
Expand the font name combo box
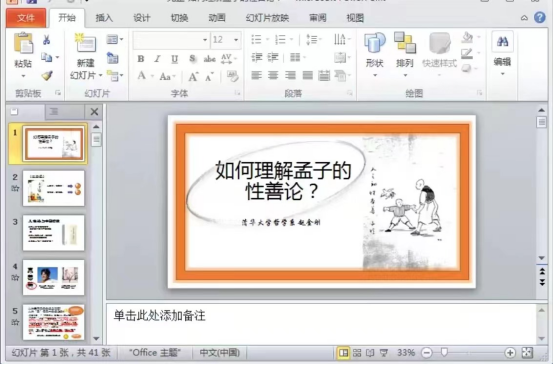[x=205, y=39]
